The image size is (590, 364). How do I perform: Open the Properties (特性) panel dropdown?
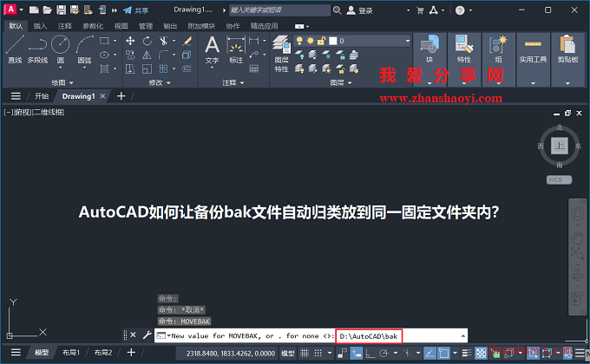[463, 83]
